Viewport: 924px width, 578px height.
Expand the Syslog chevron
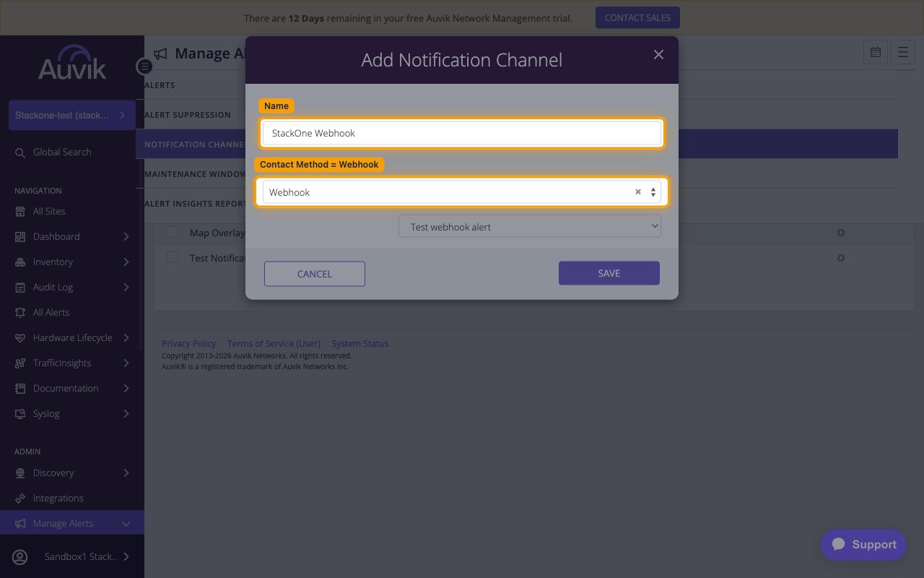click(126, 414)
